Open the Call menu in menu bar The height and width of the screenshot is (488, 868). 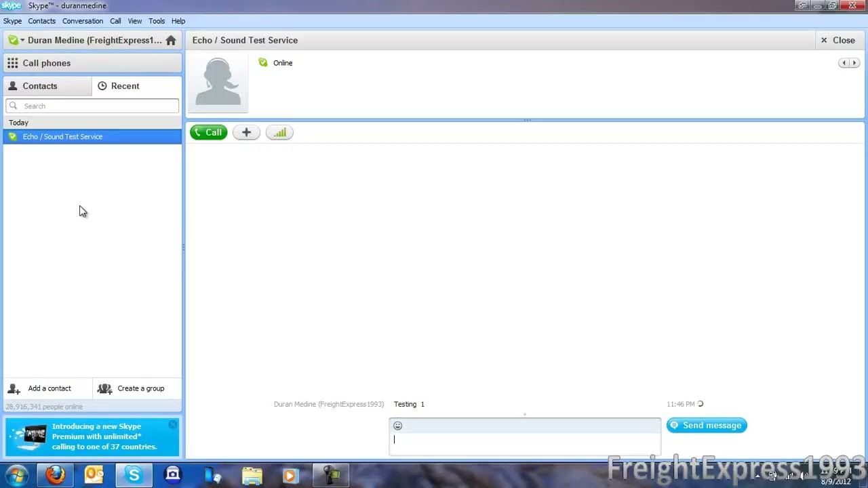pos(115,21)
